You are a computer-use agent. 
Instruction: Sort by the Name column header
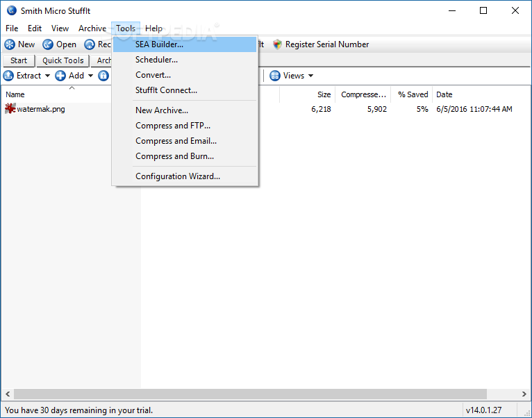point(56,94)
